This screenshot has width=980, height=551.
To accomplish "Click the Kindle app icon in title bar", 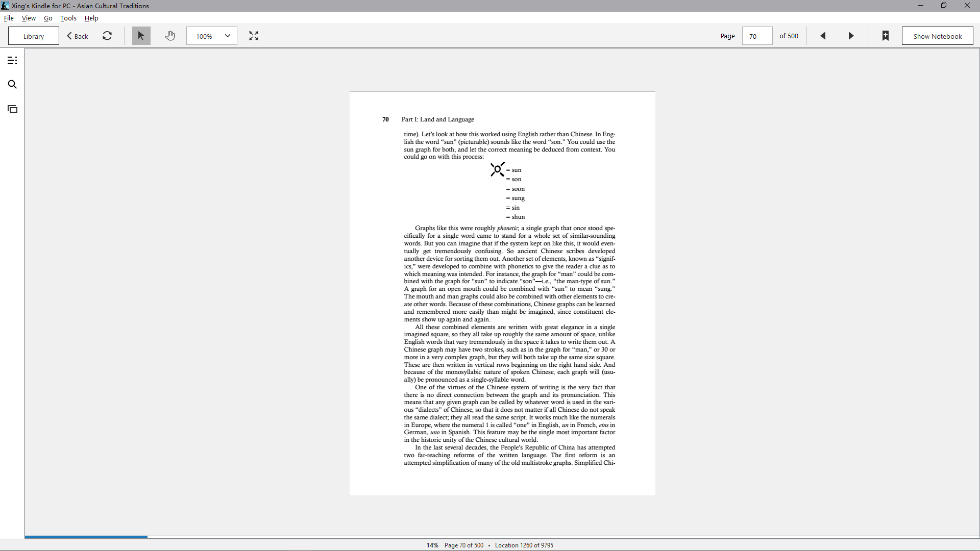I will (5, 6).
